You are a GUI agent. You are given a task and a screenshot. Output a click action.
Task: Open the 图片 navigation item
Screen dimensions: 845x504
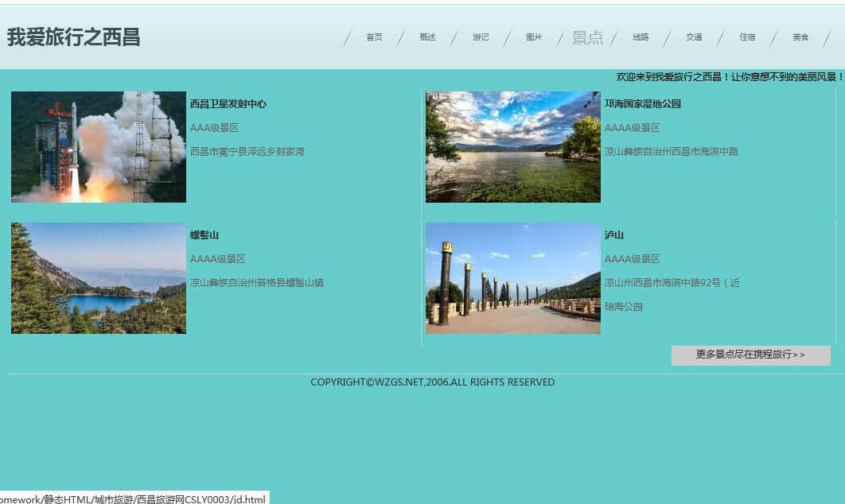point(534,37)
